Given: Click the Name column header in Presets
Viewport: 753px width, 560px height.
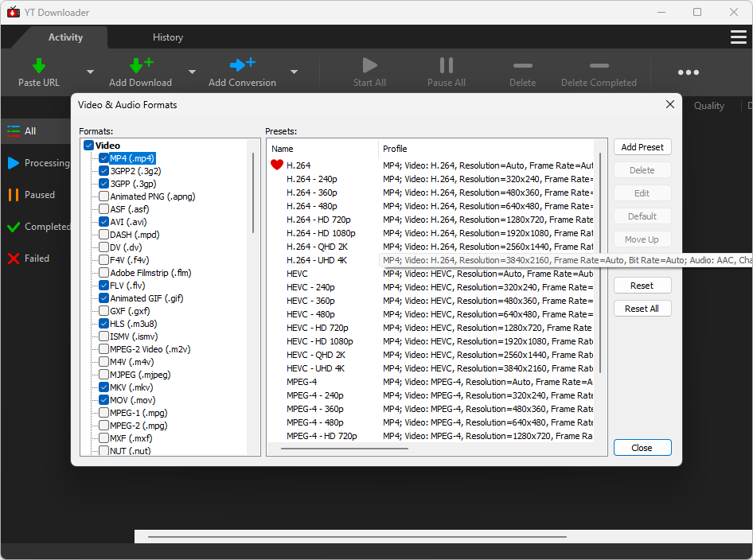Looking at the screenshot, I should tap(282, 149).
